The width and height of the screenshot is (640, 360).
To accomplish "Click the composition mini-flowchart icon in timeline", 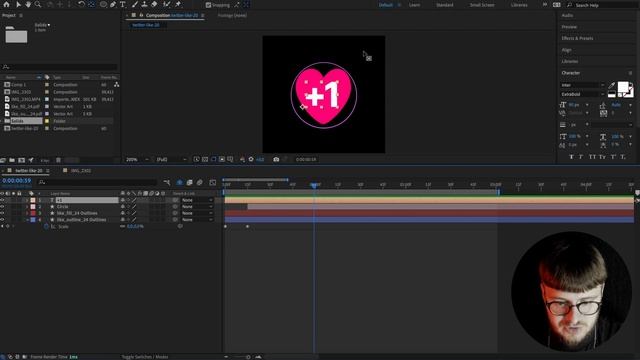I will (167, 182).
